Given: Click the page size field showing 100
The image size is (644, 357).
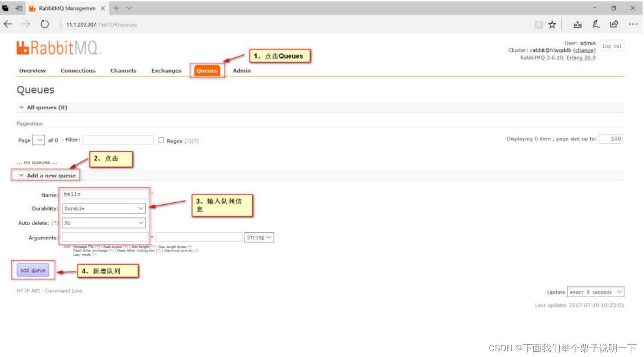Looking at the screenshot, I should pos(611,139).
